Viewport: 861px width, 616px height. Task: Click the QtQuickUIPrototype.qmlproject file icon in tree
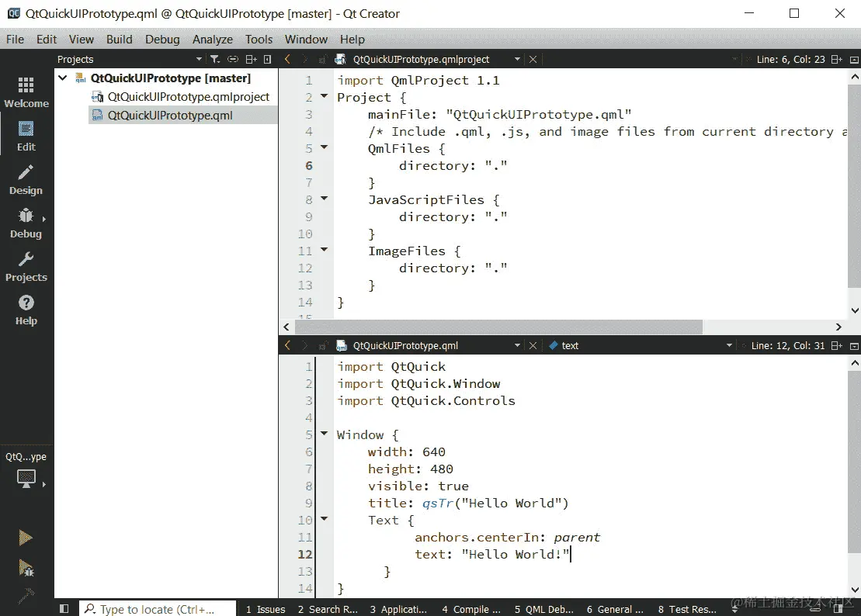point(97,97)
